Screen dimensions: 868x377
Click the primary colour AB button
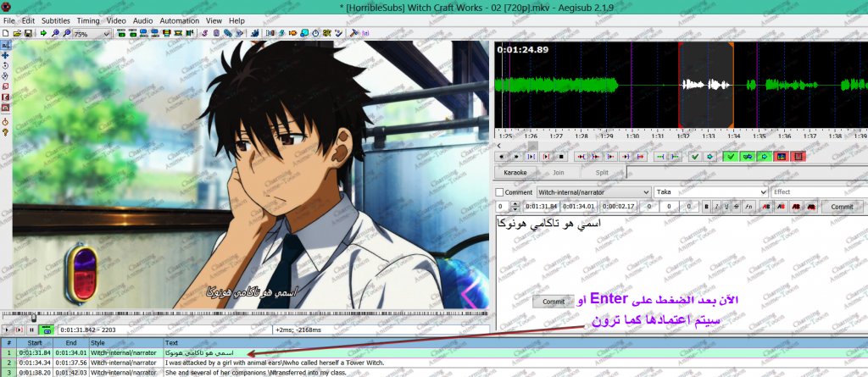pyautogui.click(x=765, y=206)
